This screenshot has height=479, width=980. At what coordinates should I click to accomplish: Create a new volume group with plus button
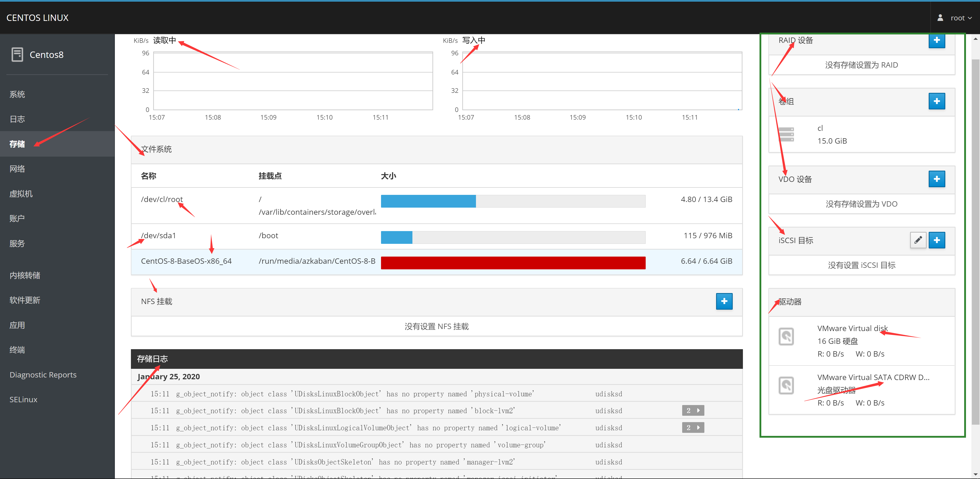pos(937,101)
